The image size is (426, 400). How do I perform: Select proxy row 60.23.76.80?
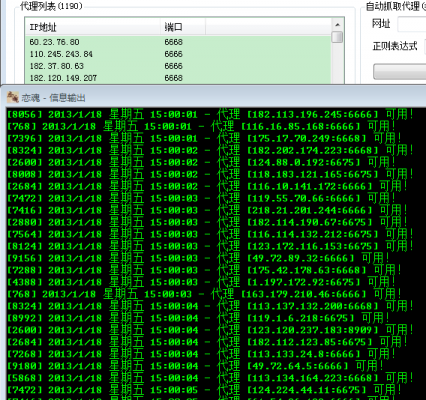(178, 42)
